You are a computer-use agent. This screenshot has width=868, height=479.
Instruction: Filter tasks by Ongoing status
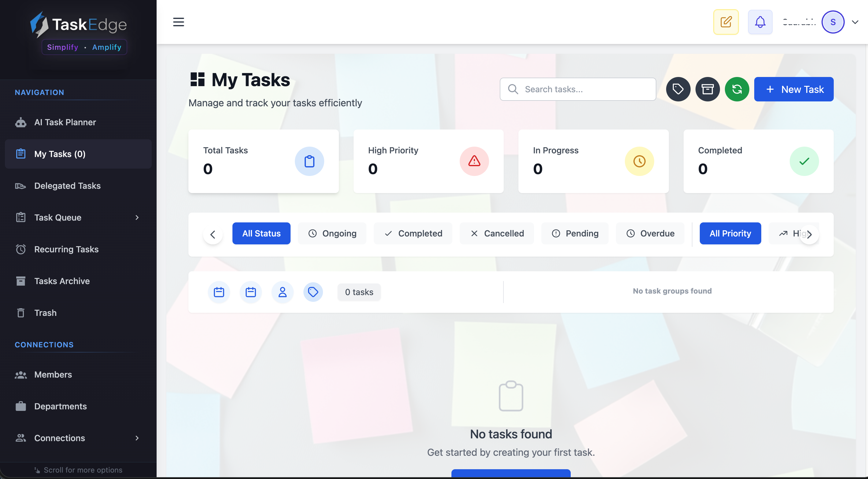coord(332,233)
